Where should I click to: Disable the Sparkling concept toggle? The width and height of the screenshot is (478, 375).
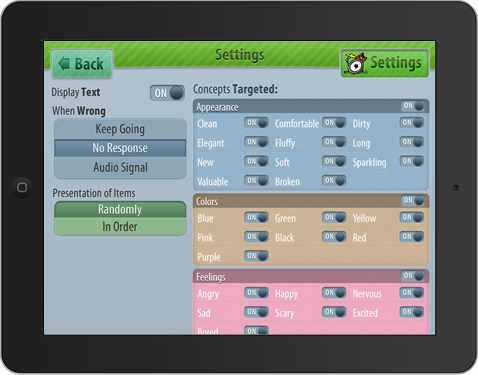pos(412,162)
